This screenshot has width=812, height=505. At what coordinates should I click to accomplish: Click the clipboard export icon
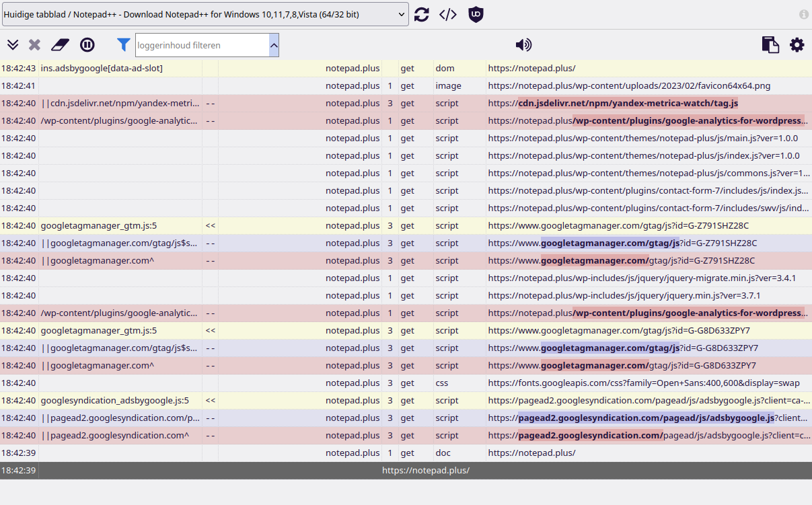[x=770, y=45]
